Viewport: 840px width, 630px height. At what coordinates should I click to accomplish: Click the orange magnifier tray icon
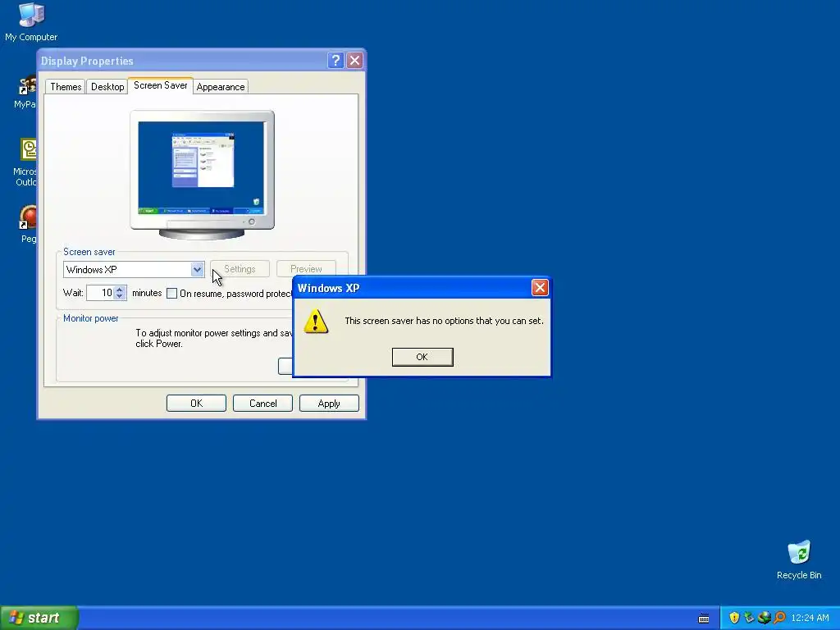[x=779, y=618]
